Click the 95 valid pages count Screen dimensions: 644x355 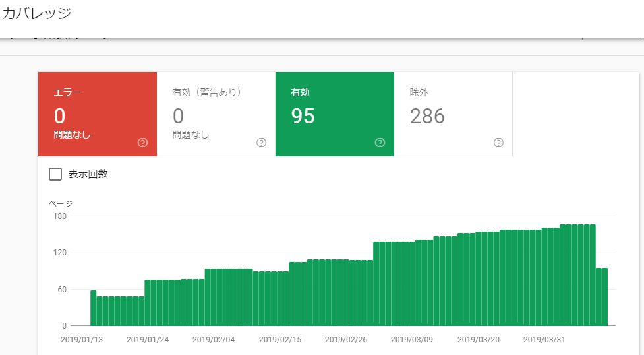coord(303,117)
